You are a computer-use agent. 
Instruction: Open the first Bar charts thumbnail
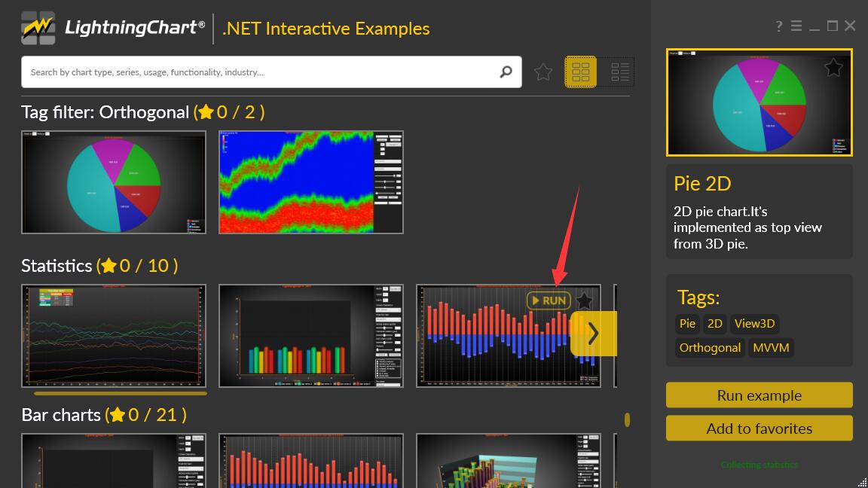tap(114, 461)
